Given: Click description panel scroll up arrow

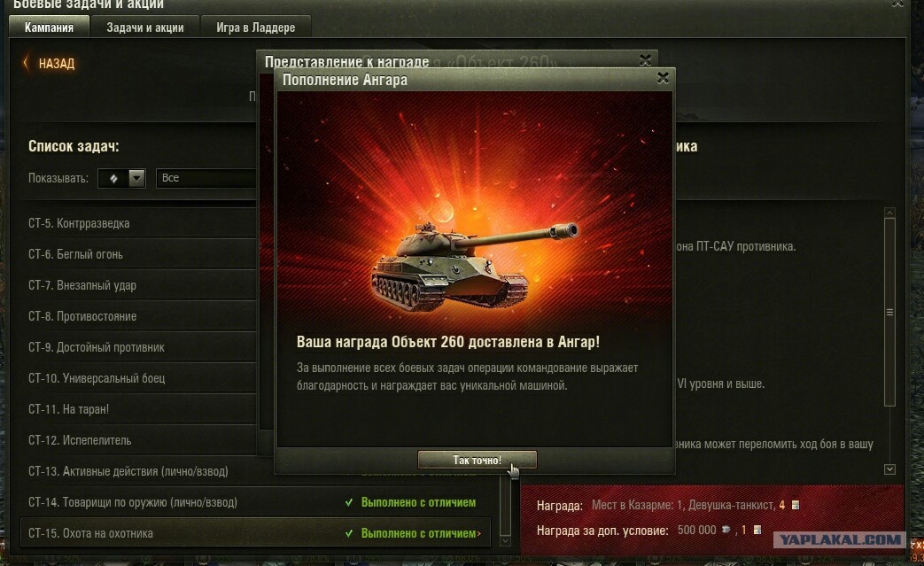Looking at the screenshot, I should tap(889, 212).
